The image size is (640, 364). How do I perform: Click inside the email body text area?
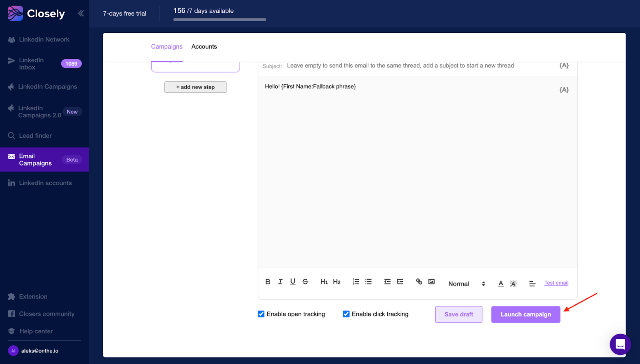click(x=418, y=172)
